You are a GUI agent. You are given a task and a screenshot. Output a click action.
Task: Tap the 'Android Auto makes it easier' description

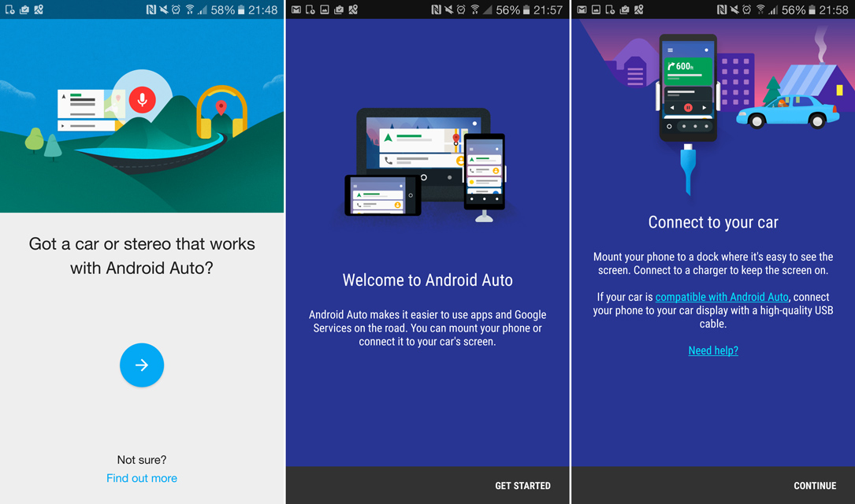coord(427,328)
